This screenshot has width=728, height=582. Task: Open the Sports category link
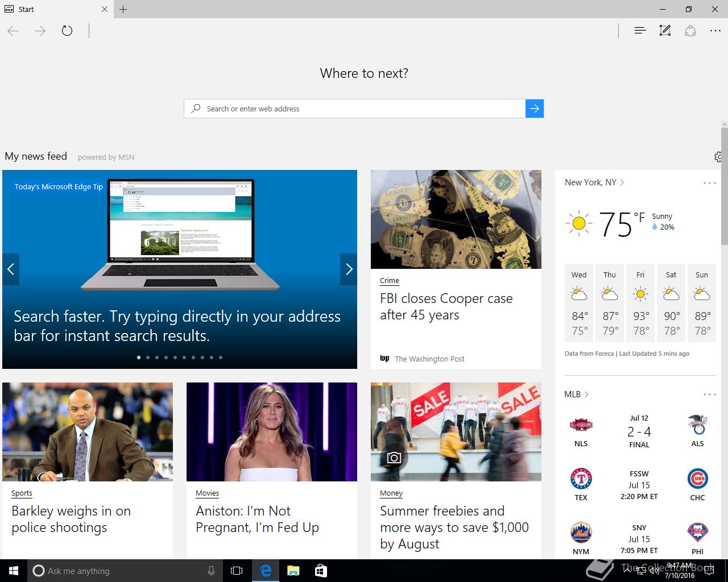[22, 493]
